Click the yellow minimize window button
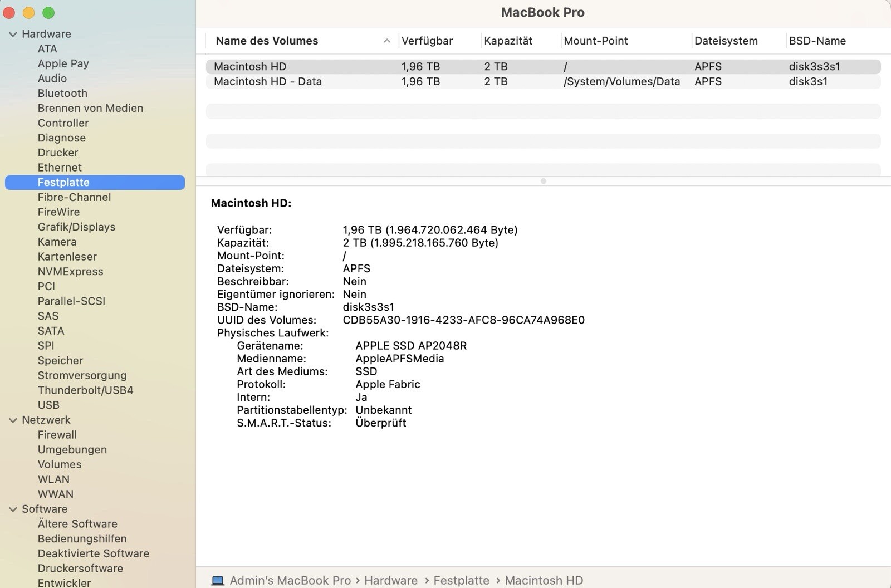This screenshot has width=891, height=588. click(x=29, y=13)
